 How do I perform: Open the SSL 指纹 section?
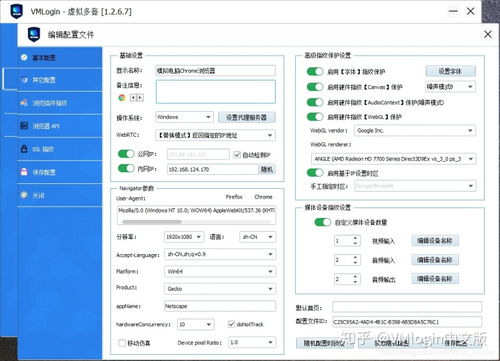pyautogui.click(x=60, y=149)
